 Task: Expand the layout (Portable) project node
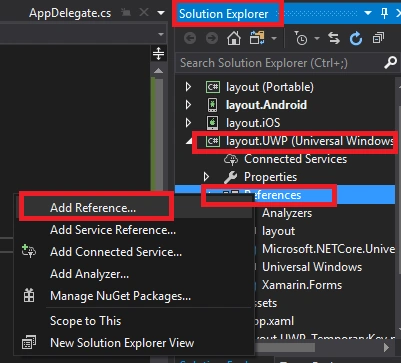coord(188,87)
